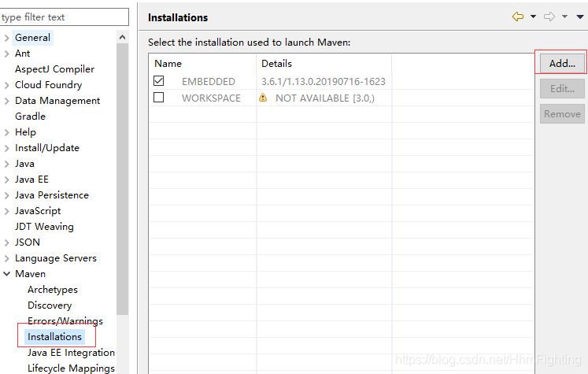
Task: Click the tree scrollbar up arrow
Action: click(x=122, y=37)
